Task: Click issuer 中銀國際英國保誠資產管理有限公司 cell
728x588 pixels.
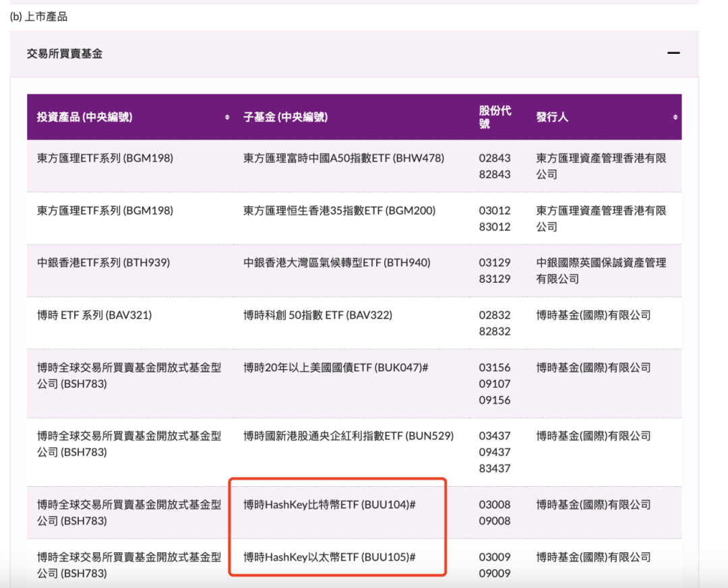Action: 601,271
